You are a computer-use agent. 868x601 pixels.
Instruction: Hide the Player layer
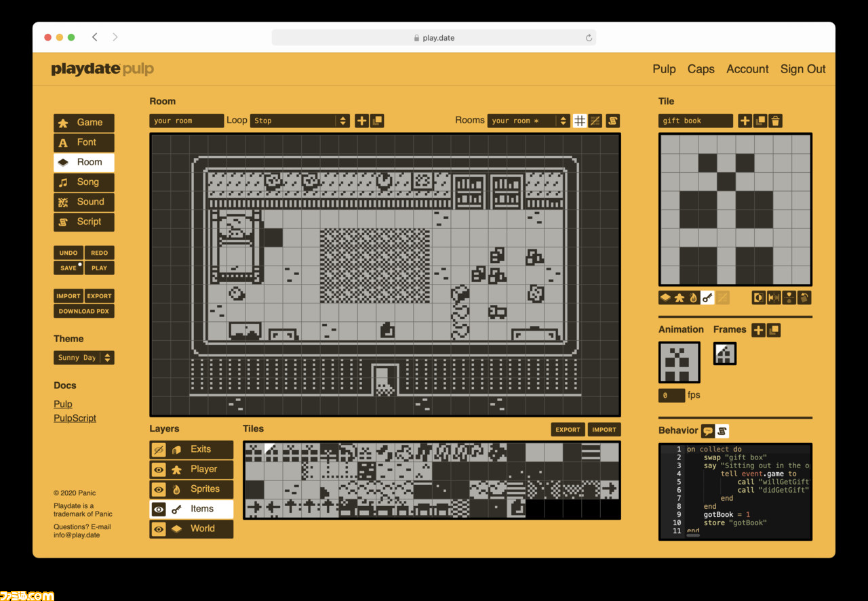click(159, 470)
